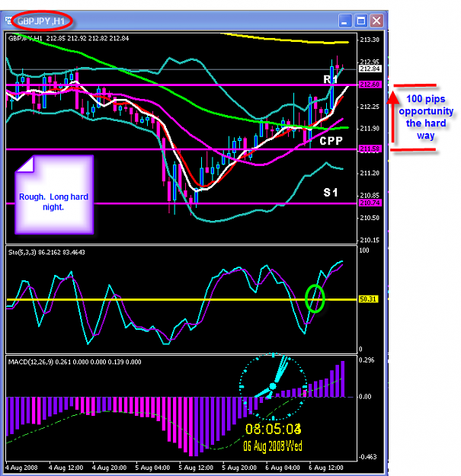Select the magenta 211.58 pivot price tag
This screenshot has width=461, height=476.
tap(370, 149)
